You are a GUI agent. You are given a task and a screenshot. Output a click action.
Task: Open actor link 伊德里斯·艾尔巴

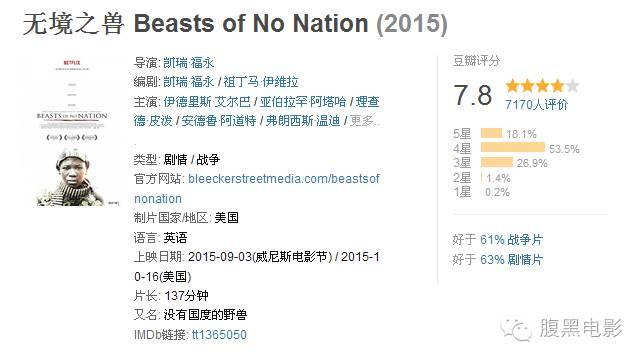click(x=207, y=101)
